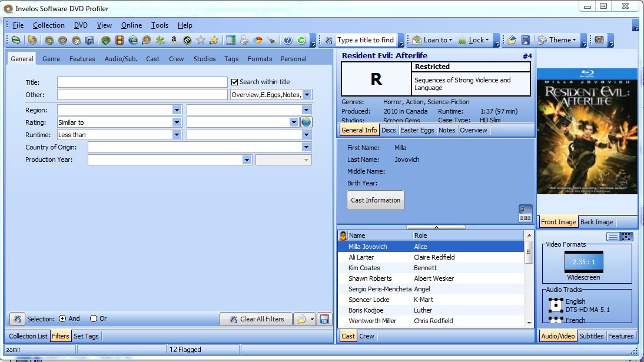The image size is (644, 362).
Task: Click the film strip toolbar icon
Action: click(x=119, y=40)
